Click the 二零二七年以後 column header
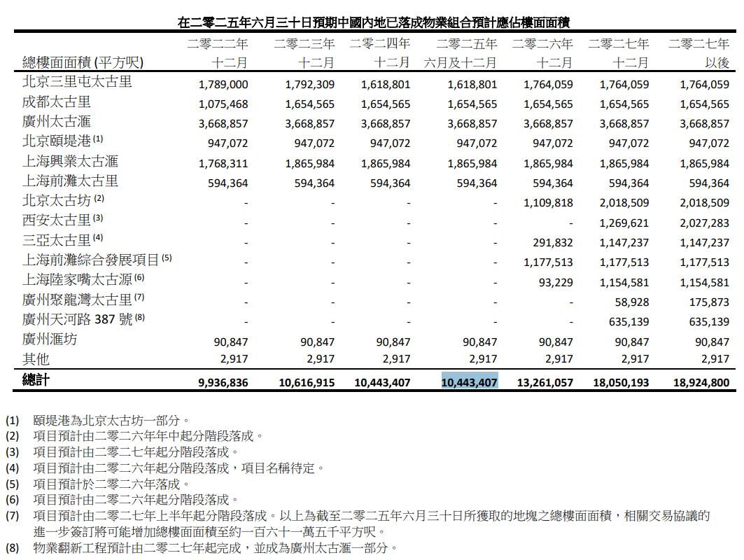The width and height of the screenshot is (744, 560). tap(699, 53)
